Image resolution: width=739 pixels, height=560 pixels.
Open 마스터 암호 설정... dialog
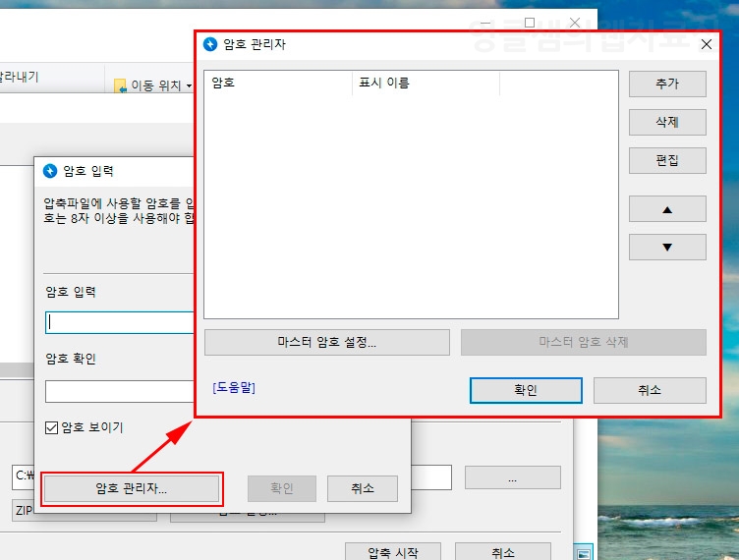327,342
